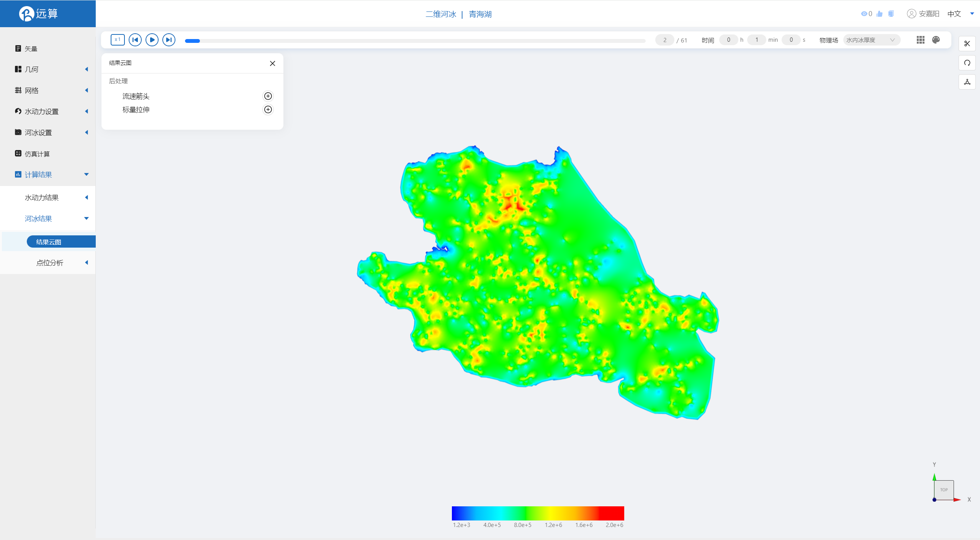Open the color palette icon

[x=936, y=40]
